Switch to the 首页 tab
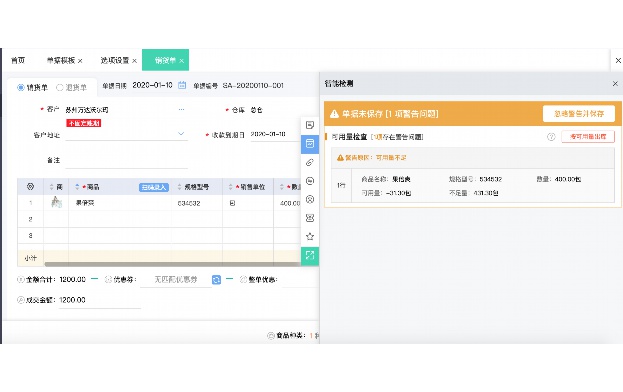This screenshot has height=392, width=623. (18, 60)
